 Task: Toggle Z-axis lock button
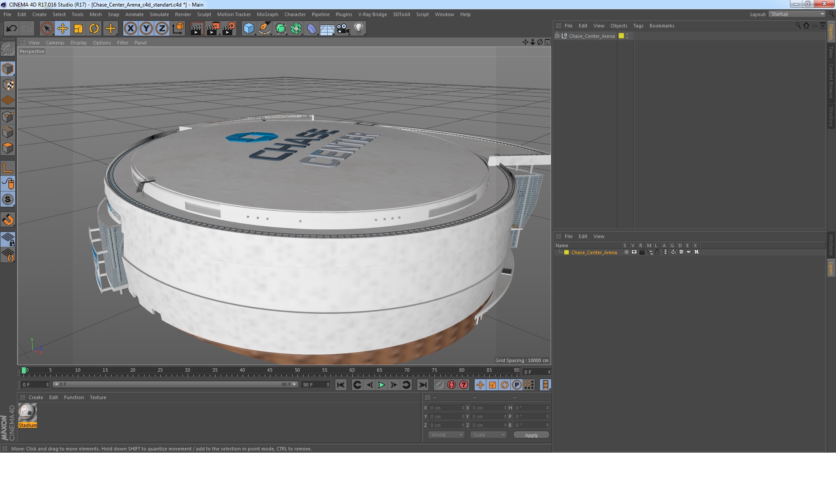(162, 29)
